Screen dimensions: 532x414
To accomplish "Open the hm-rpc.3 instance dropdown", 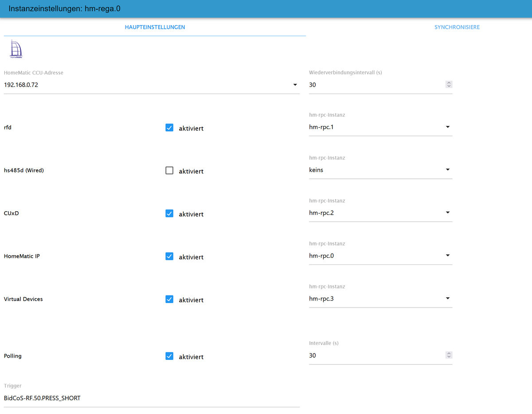I will pos(380,299).
